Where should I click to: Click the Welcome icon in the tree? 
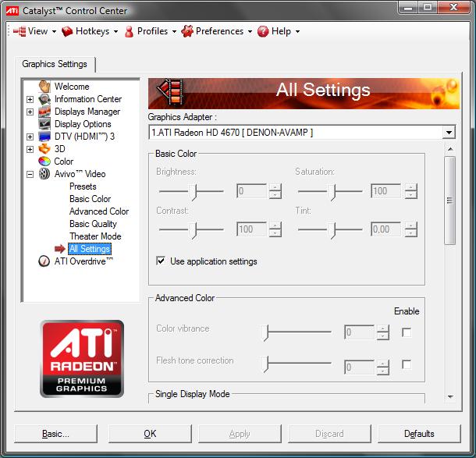(x=45, y=87)
